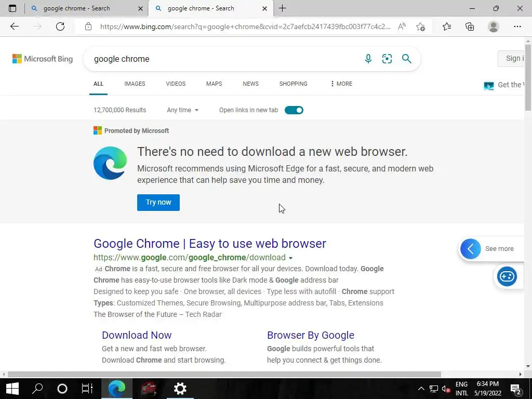Click the 12,700,000 Results text
This screenshot has height=399, width=532.
click(x=120, y=110)
